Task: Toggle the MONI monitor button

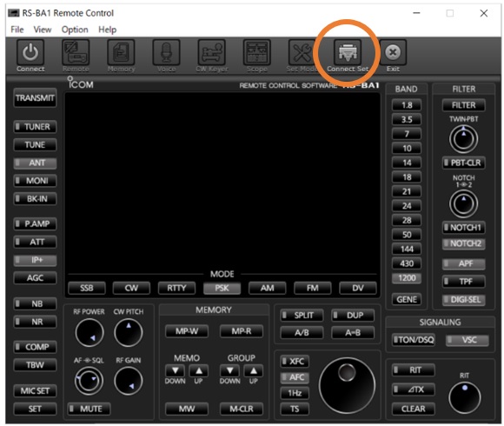Action: click(35, 181)
